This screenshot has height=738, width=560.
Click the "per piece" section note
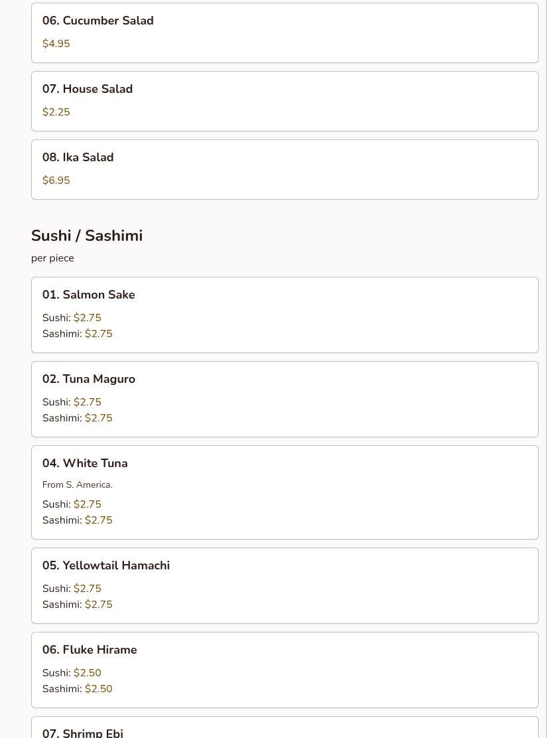[x=52, y=258]
